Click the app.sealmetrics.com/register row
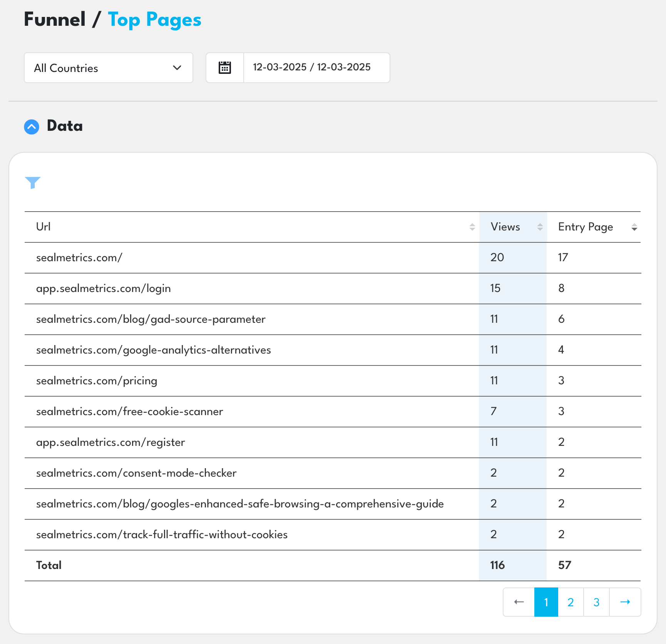This screenshot has height=644, width=666. tap(110, 442)
